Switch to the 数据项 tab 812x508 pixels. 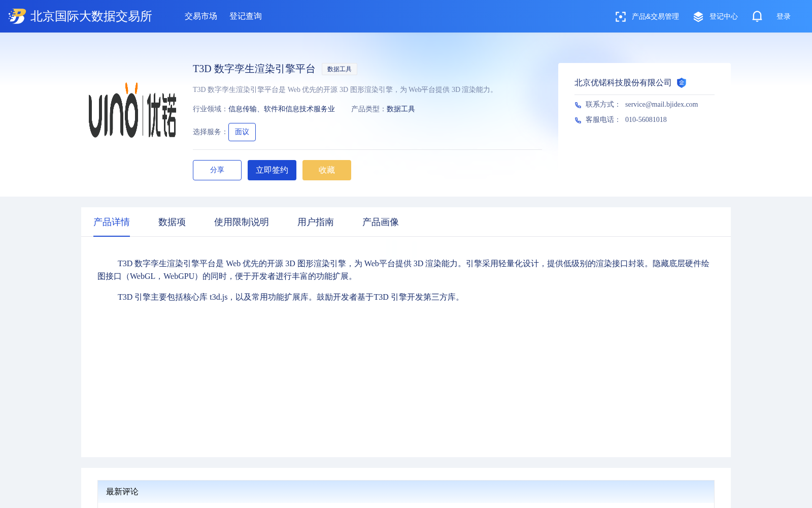172,222
